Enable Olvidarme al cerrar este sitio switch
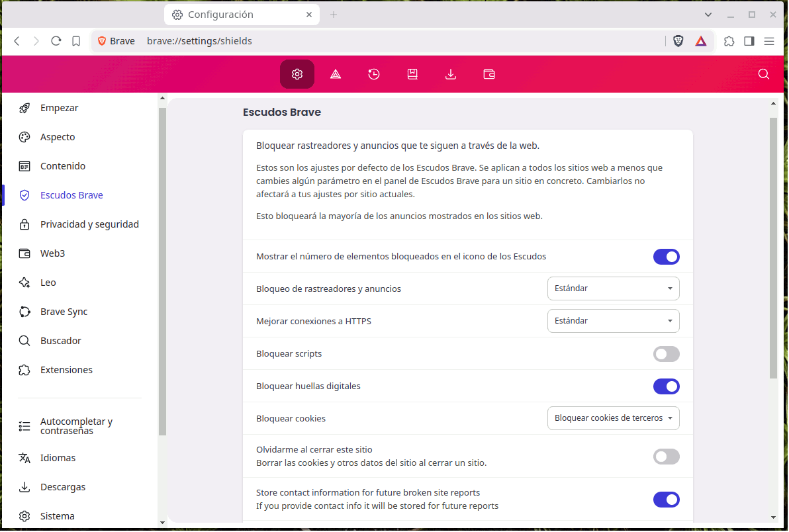789x532 pixels. pos(667,457)
